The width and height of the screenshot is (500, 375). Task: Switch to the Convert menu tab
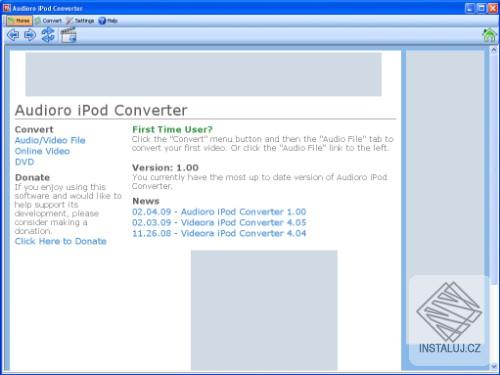click(48, 21)
